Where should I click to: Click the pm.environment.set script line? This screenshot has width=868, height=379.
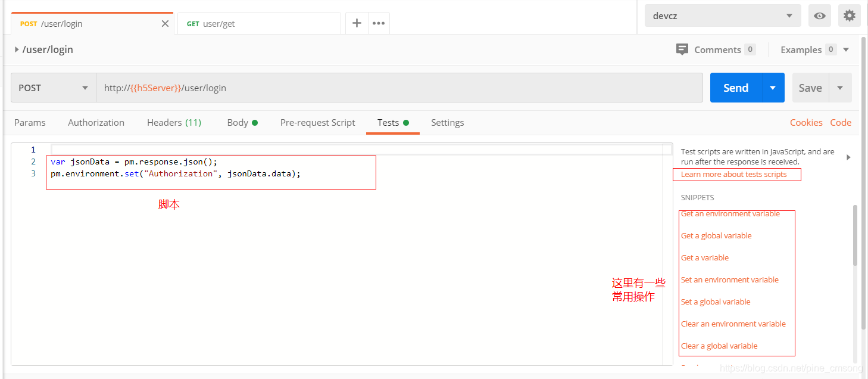(x=176, y=173)
